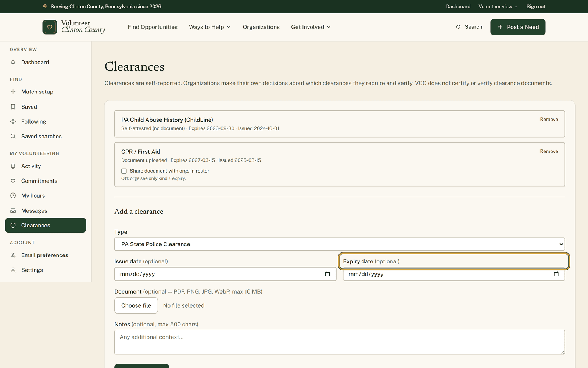
Task: Click the Expiry date input field
Action: (454, 274)
